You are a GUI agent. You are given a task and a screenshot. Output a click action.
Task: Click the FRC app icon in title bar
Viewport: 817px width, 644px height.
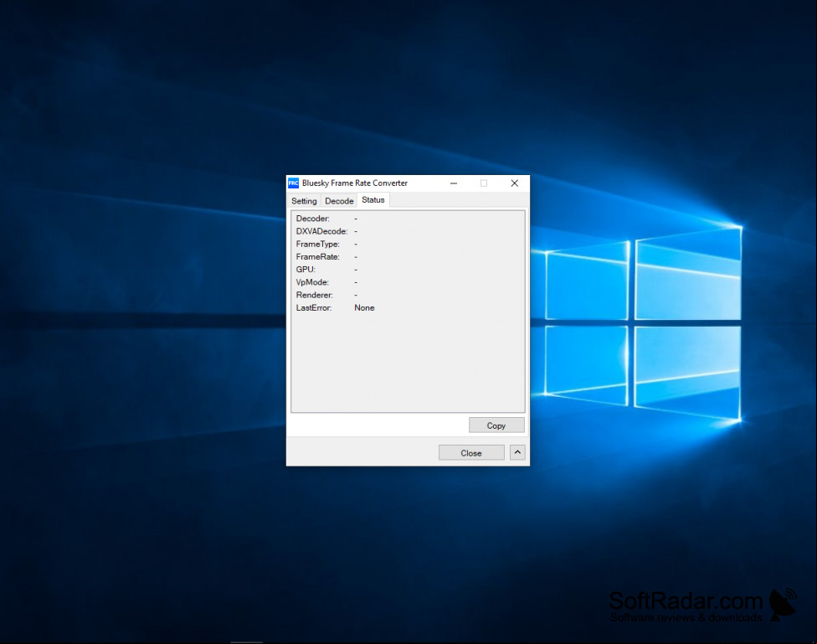(x=293, y=183)
